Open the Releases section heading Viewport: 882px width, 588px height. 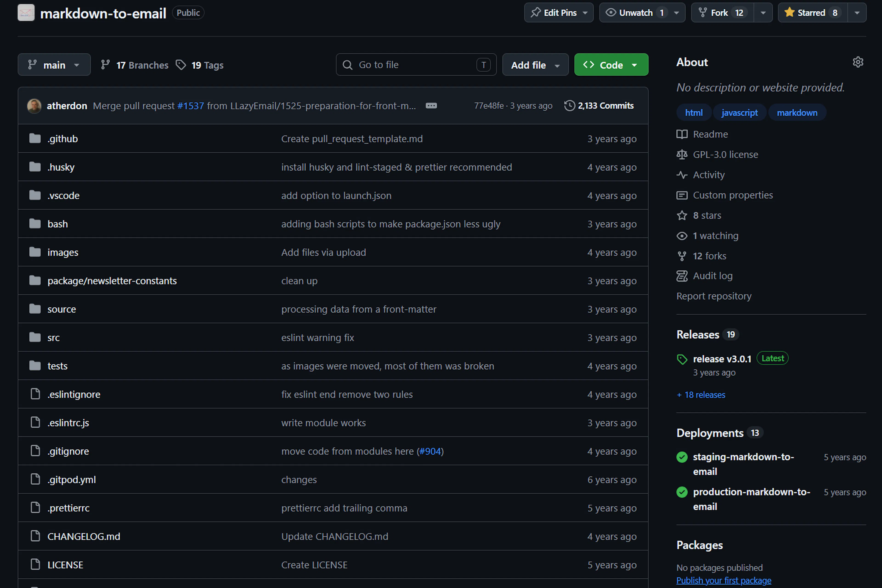tap(698, 335)
